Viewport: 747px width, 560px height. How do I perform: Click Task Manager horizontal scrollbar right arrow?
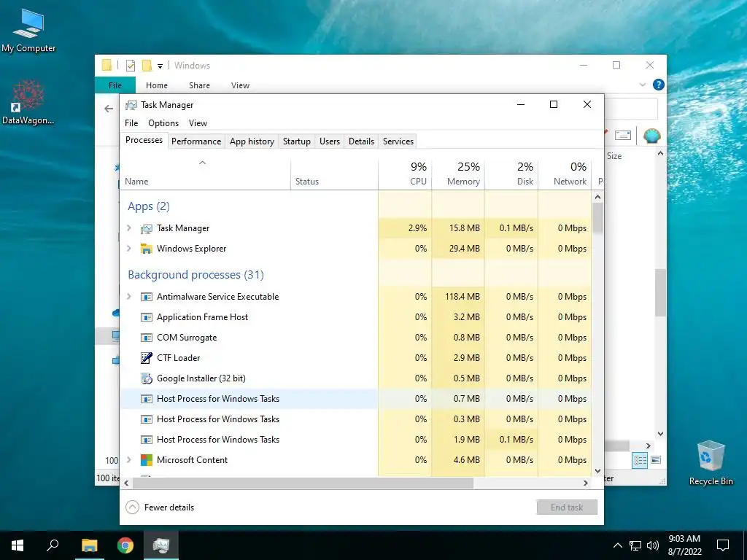coord(586,483)
